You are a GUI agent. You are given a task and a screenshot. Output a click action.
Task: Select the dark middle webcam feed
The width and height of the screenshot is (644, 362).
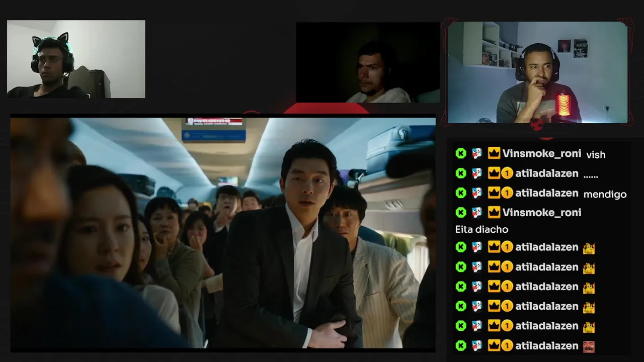(368, 62)
